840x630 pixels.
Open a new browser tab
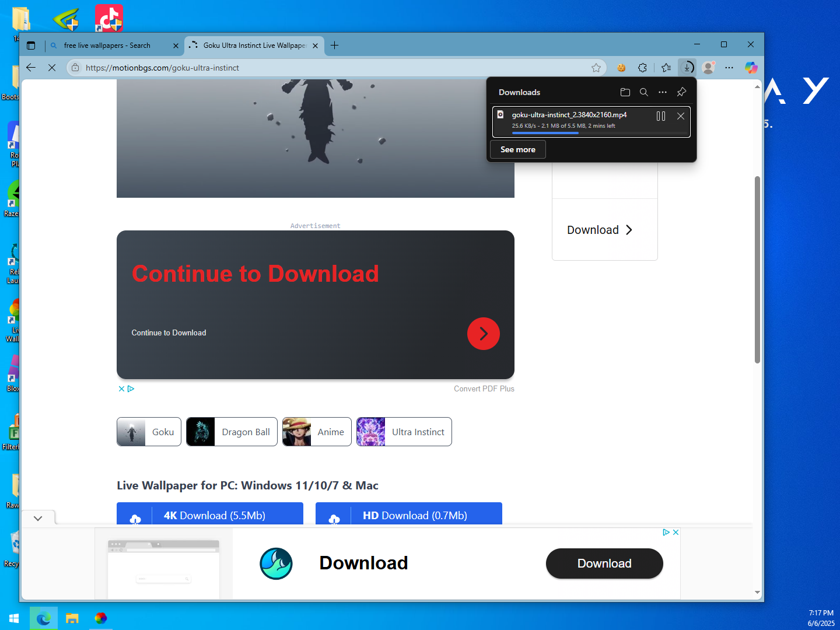[334, 45]
